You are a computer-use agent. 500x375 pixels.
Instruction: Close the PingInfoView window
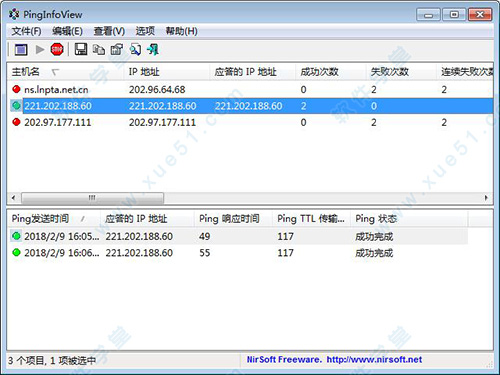click(480, 15)
